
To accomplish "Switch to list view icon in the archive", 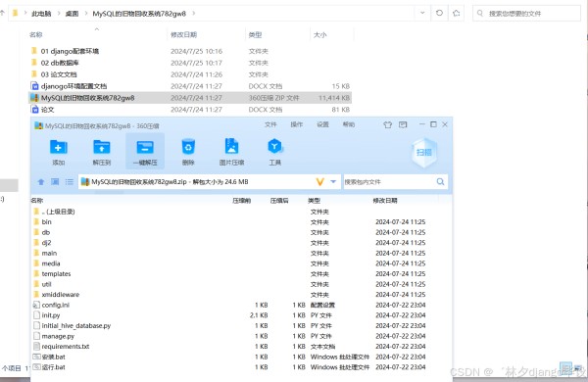I will click(x=70, y=182).
